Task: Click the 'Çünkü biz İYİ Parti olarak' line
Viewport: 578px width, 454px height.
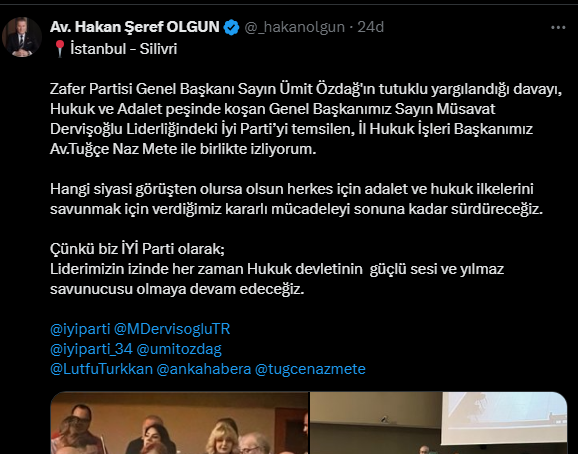Action: (x=137, y=249)
